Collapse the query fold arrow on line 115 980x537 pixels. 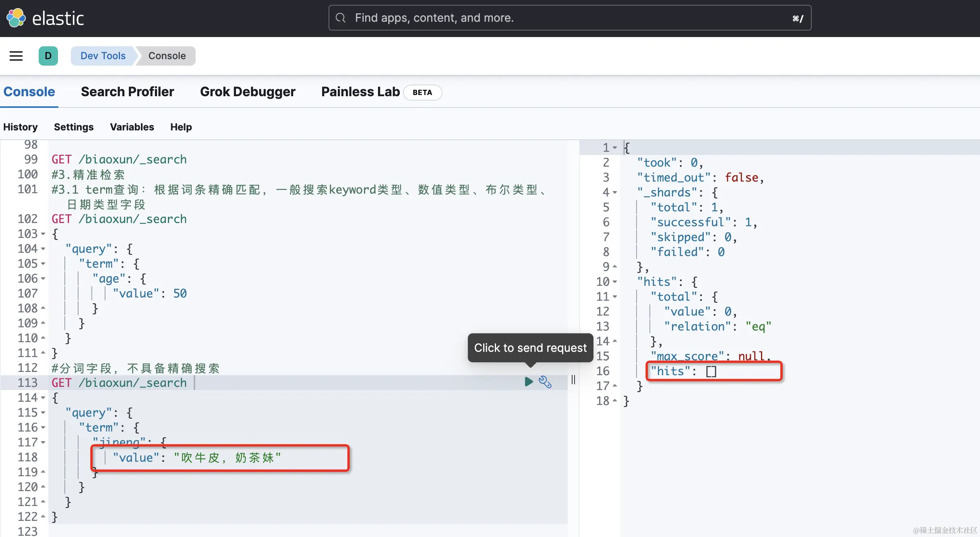click(x=43, y=413)
